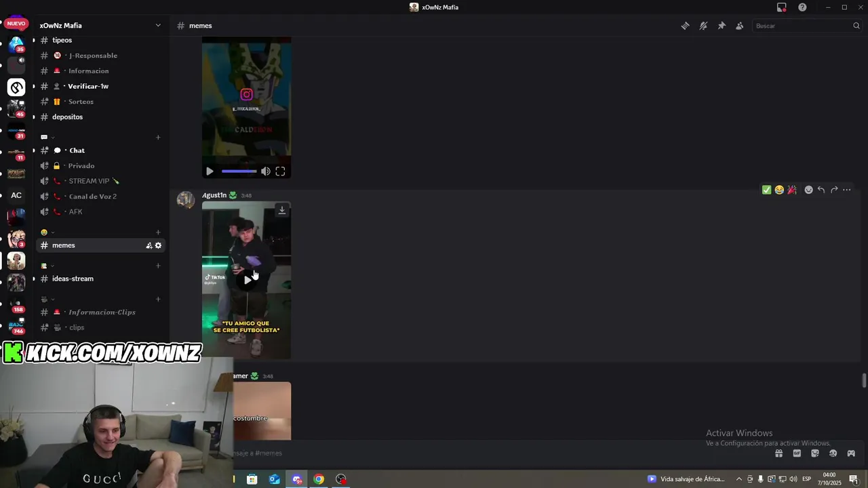The image size is (868, 488).
Task: Click chat vertical scrollbar thumb
Action: (863, 380)
